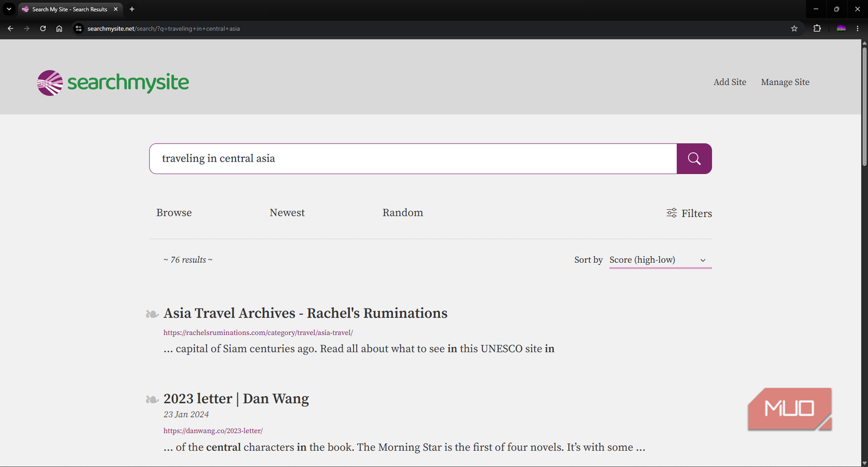Click bullet icon beside Asia Travel Archives
868x467 pixels.
(152, 314)
